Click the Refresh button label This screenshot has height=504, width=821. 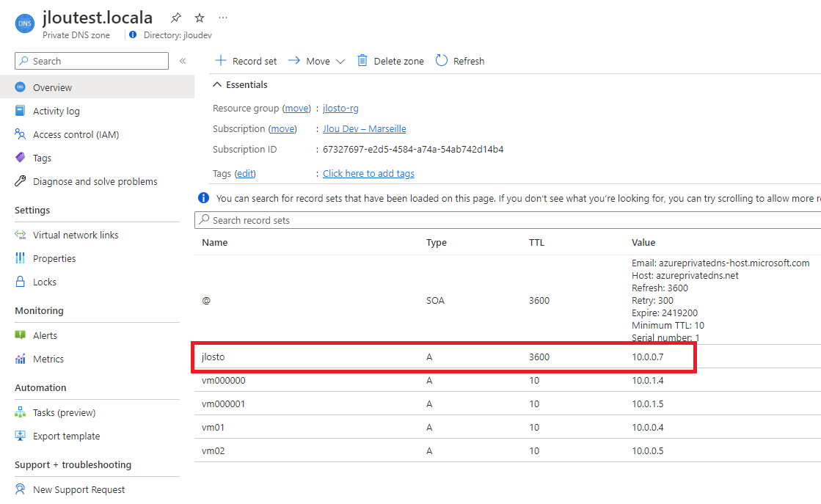[469, 61]
